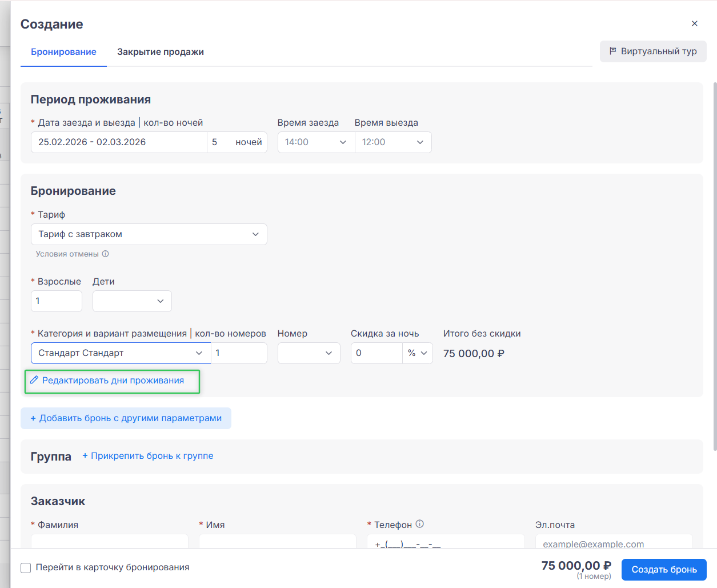Close the Создание dialog with X
717x588 pixels.
694,23
